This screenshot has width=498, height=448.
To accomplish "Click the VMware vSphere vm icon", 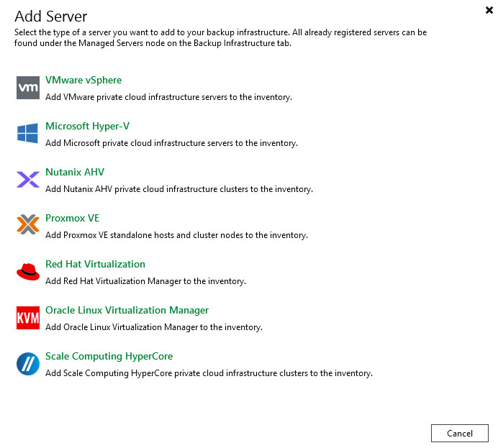I will coord(28,88).
